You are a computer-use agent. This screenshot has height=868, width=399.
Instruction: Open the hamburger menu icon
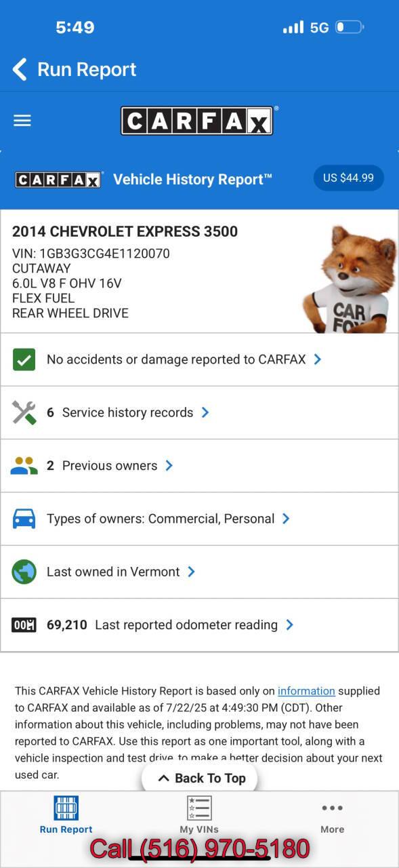pos(22,121)
